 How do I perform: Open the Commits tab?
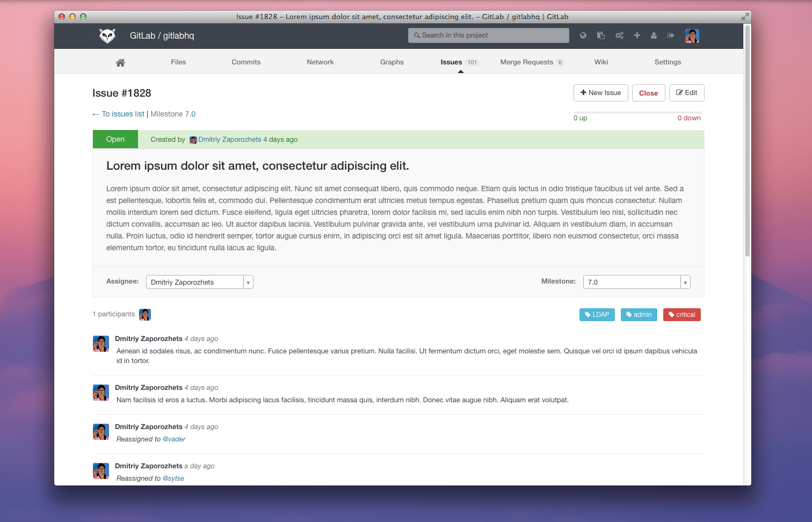click(245, 62)
